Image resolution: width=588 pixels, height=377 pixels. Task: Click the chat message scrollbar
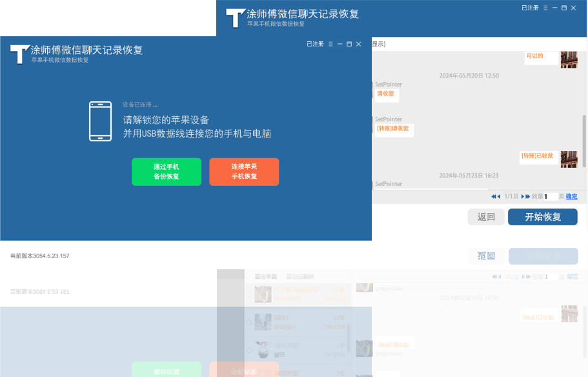click(x=584, y=141)
